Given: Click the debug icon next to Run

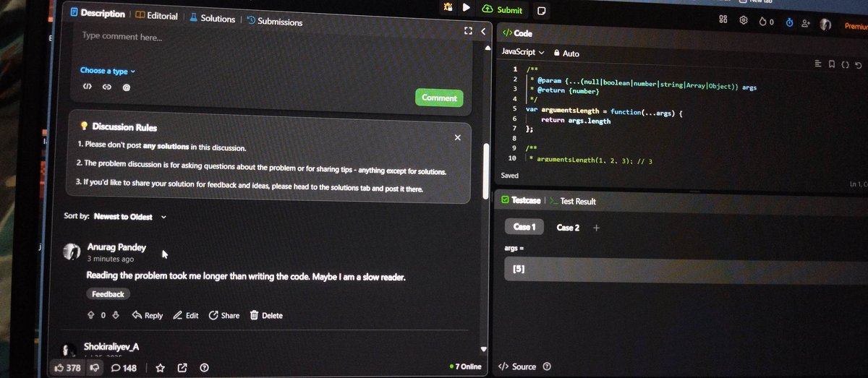Looking at the screenshot, I should point(448,7).
